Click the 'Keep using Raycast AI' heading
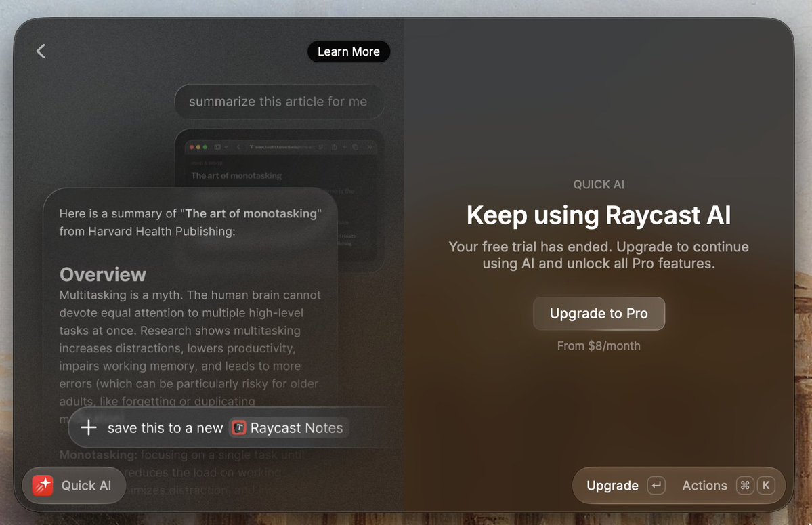This screenshot has height=525, width=812. click(x=599, y=215)
